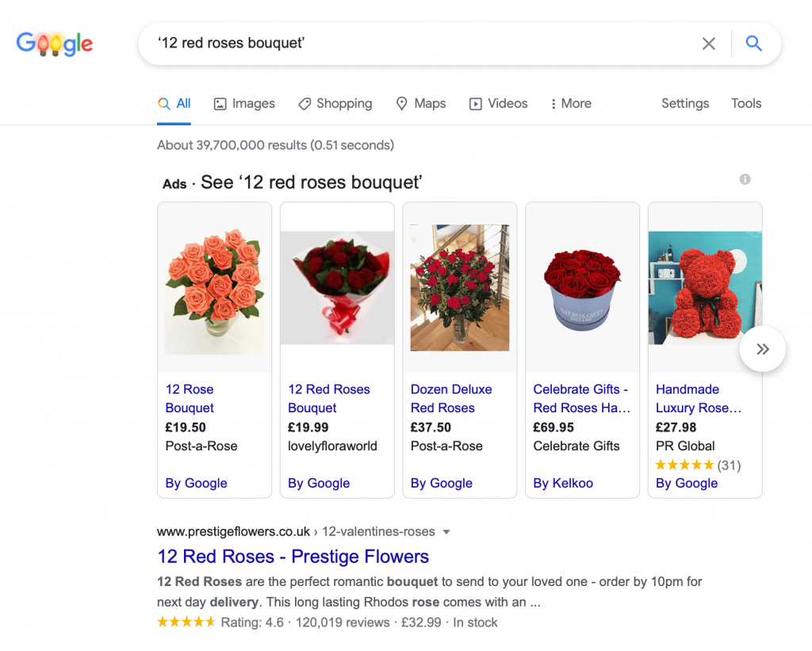Select the All tab
Screen dimensions: 812x651
[x=174, y=104]
